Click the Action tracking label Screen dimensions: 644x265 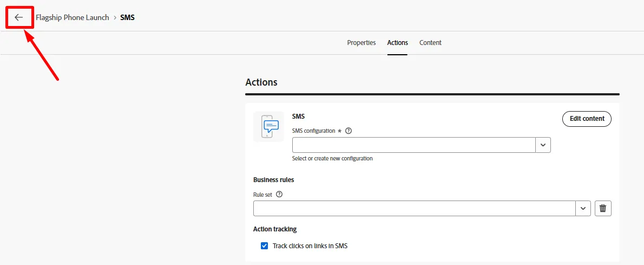click(275, 229)
